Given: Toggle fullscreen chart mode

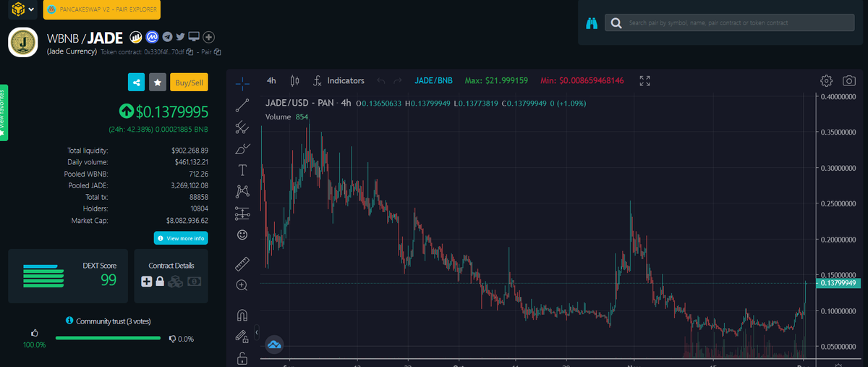Looking at the screenshot, I should (646, 80).
